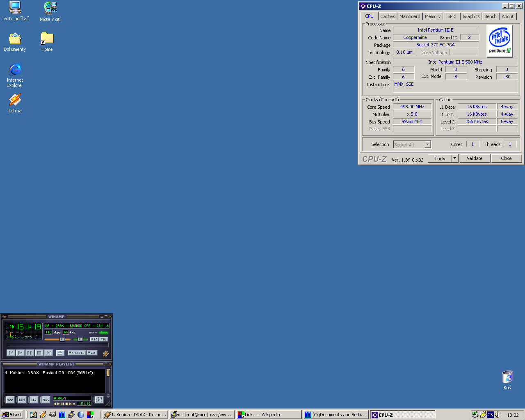Adjust the Winamp volume slider
525x420 pixels.
click(x=62, y=339)
